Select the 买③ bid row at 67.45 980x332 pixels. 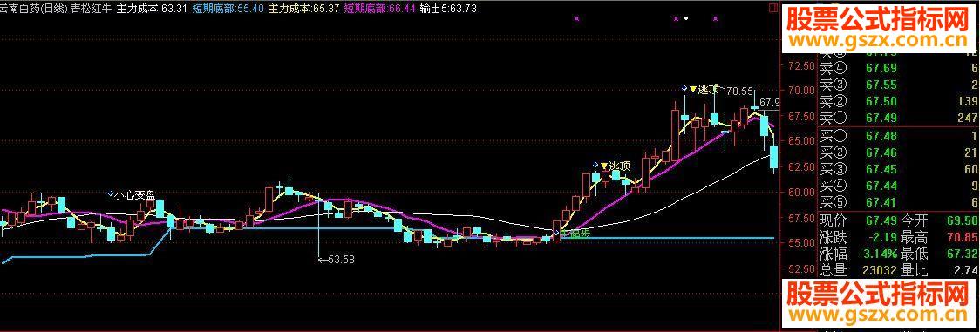(x=899, y=169)
